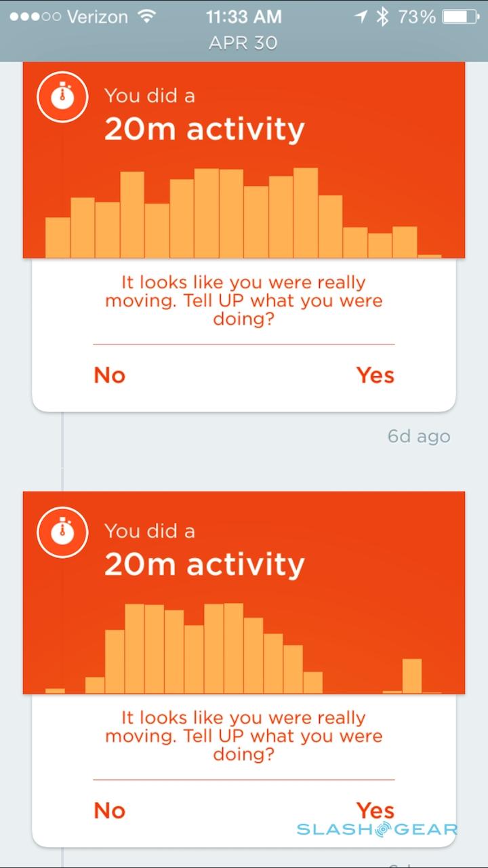
Task: Click the SlashGear watermark logo
Action: pos(377,829)
